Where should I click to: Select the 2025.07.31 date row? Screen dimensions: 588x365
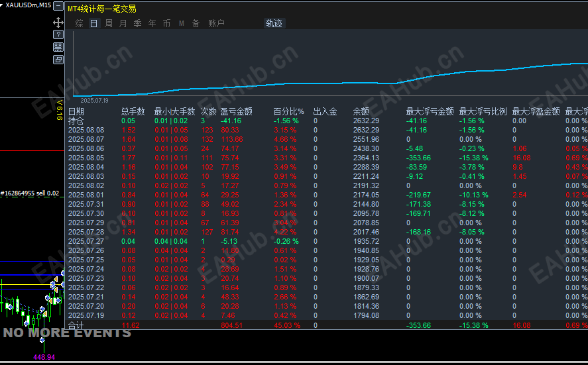[326, 204]
